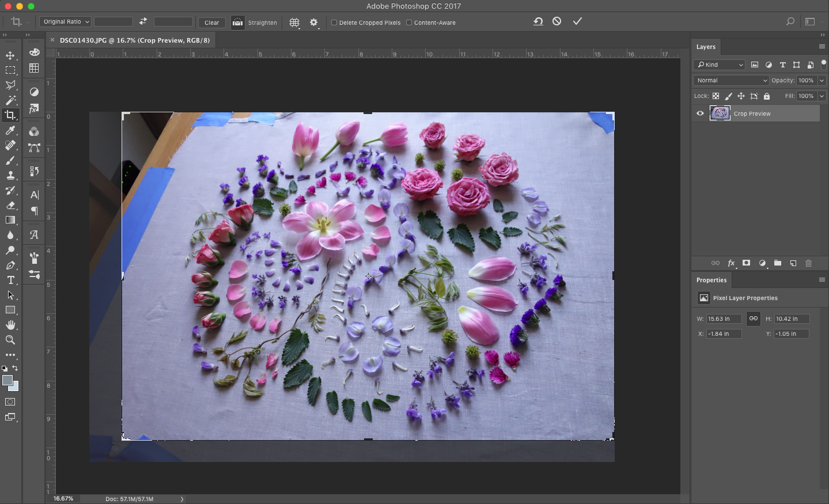Commit the crop with checkmark

point(577,21)
